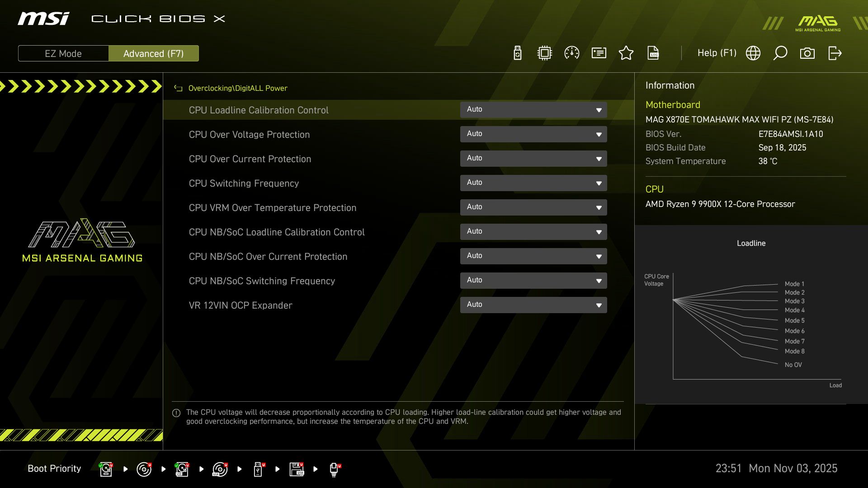Take a screenshot with the camera icon
Screen dimensions: 868x488
[x=807, y=53]
